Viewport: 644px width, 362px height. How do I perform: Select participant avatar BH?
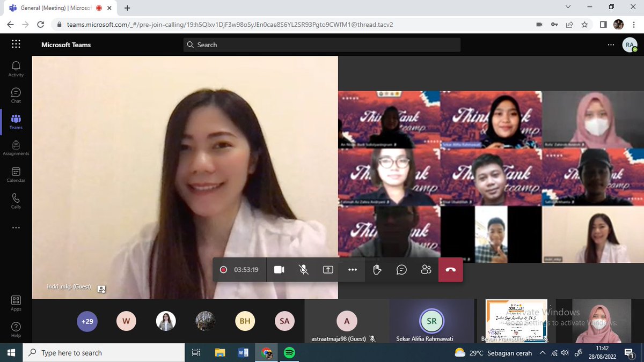coord(245,321)
